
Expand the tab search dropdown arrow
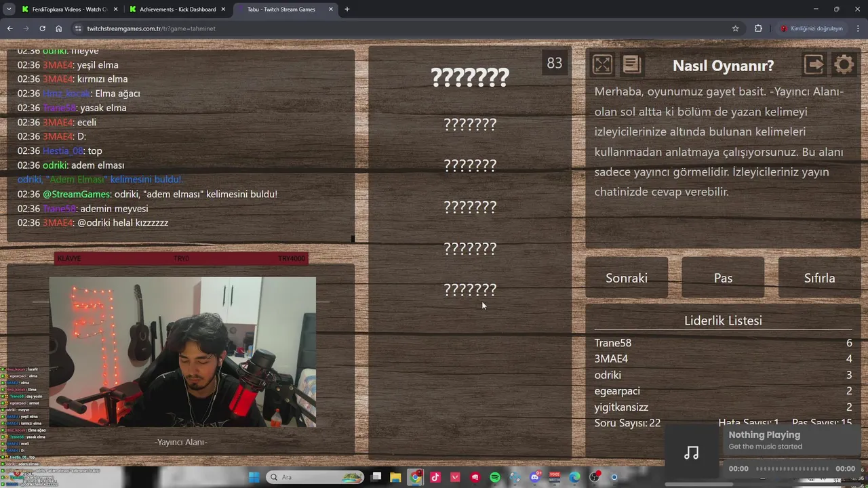[x=9, y=9]
